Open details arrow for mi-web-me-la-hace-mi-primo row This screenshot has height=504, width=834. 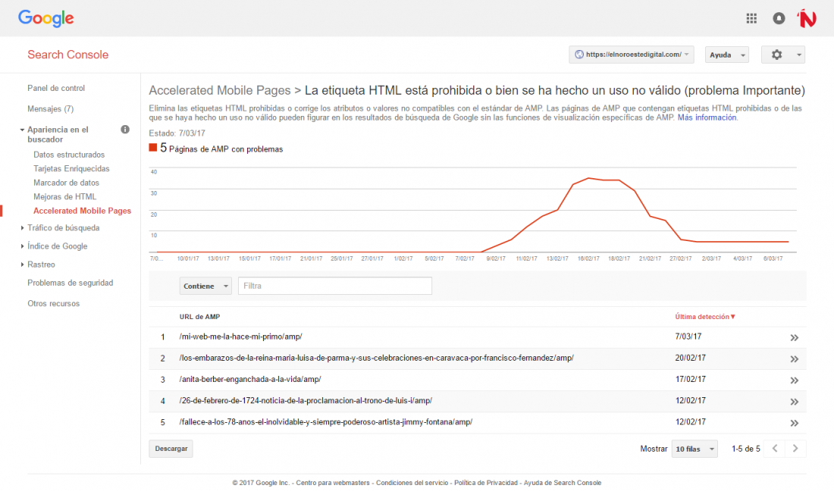pyautogui.click(x=794, y=337)
